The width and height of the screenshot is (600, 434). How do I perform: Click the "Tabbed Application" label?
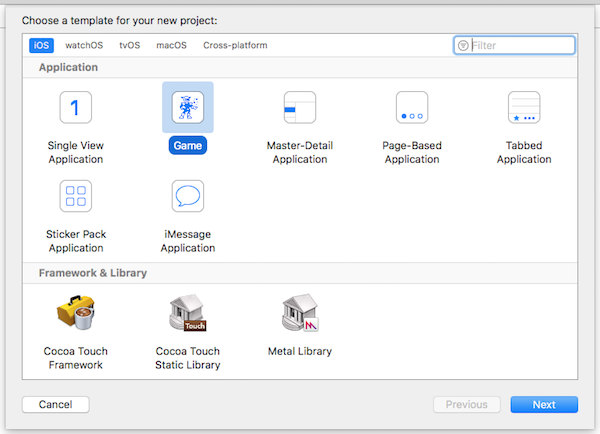[524, 152]
